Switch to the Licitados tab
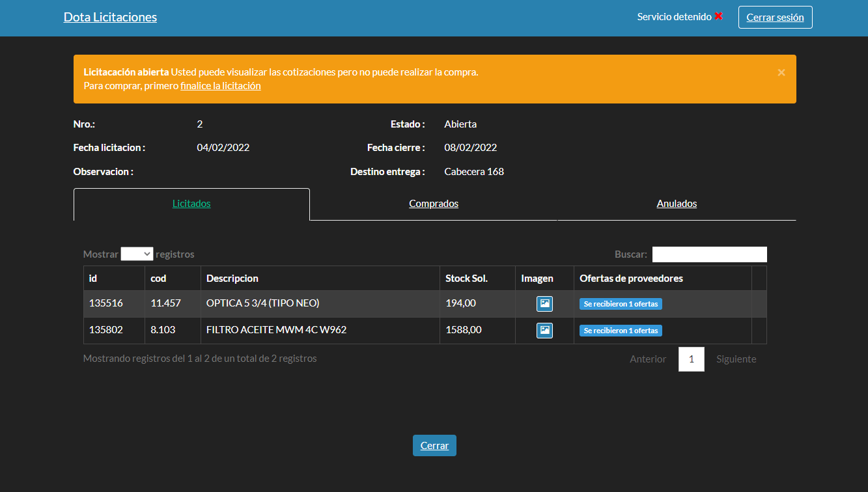Image resolution: width=868 pixels, height=492 pixels. 191,204
